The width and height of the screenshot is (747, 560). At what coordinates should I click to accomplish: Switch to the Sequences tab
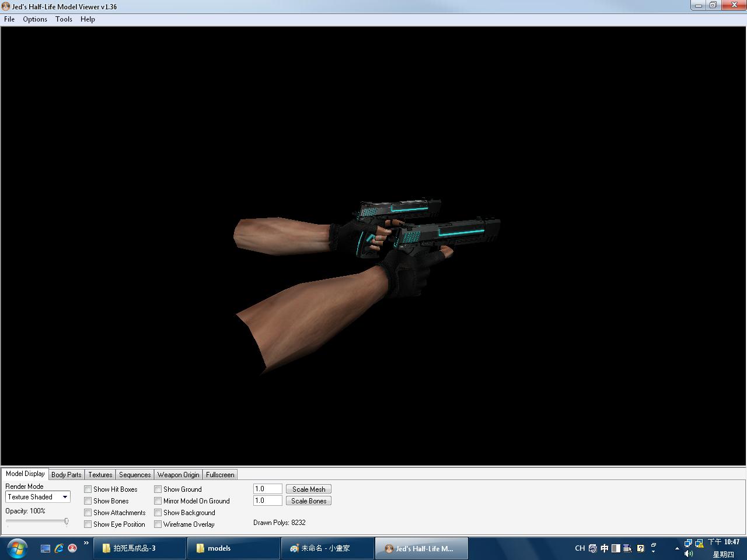[135, 475]
